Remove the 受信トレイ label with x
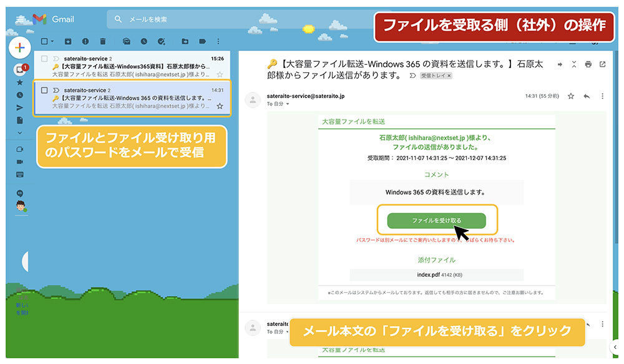This screenshot has width=624, height=364. pyautogui.click(x=449, y=75)
